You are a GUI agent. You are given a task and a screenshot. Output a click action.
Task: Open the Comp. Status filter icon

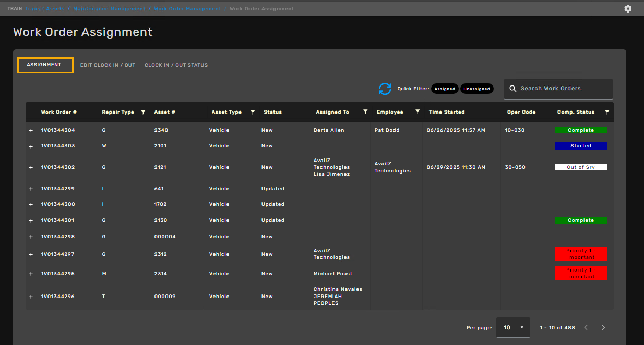[x=606, y=112]
